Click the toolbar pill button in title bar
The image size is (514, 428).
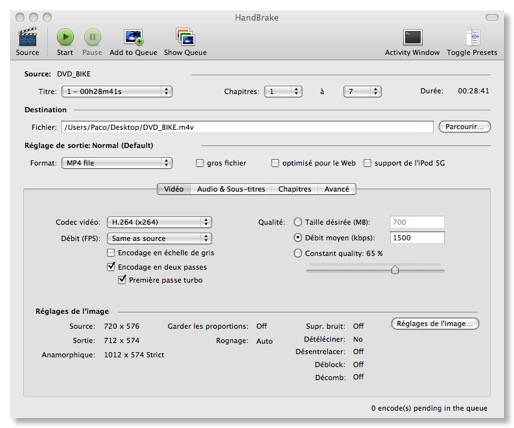(492, 17)
